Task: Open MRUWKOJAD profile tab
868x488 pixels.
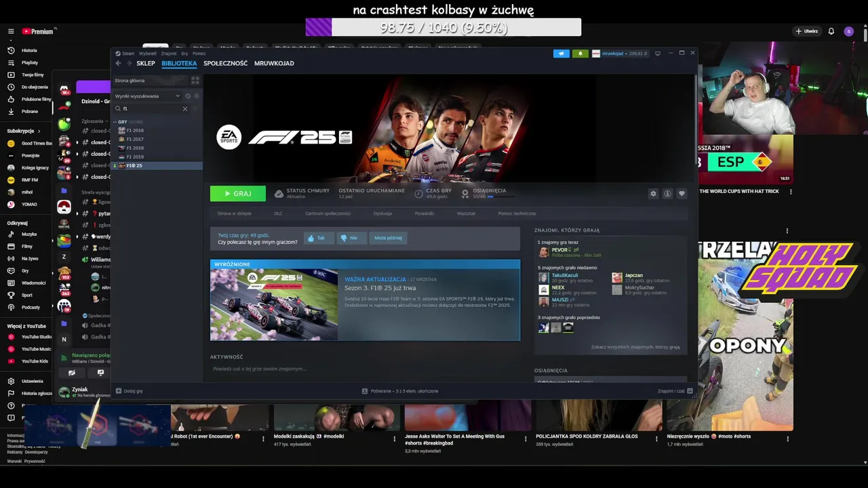Action: [274, 63]
